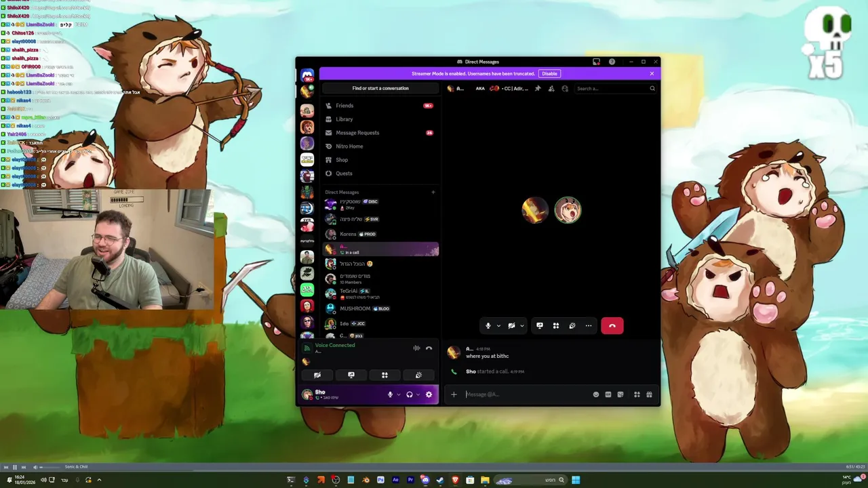Toggle noise suppression in voice panel
Screen dimensions: 868x488
[416, 348]
